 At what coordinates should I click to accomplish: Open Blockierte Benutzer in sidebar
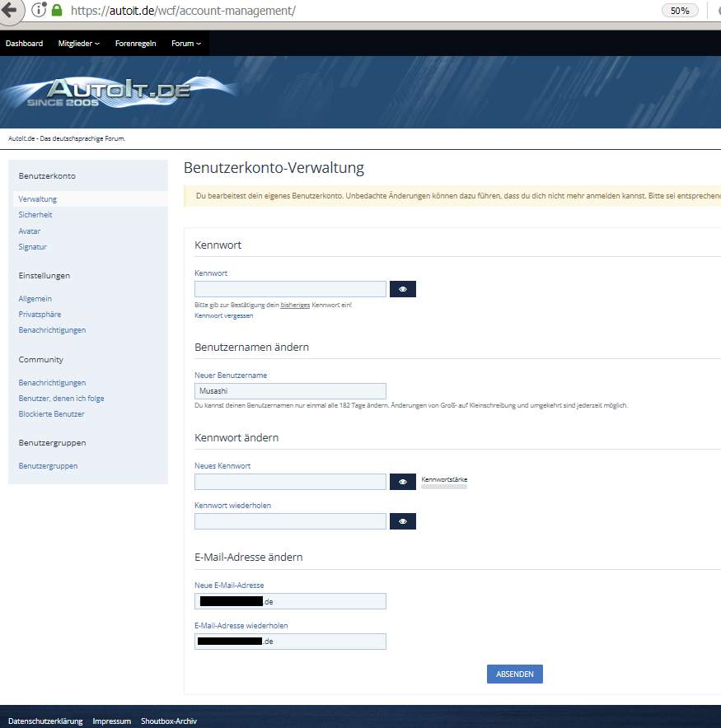[51, 414]
